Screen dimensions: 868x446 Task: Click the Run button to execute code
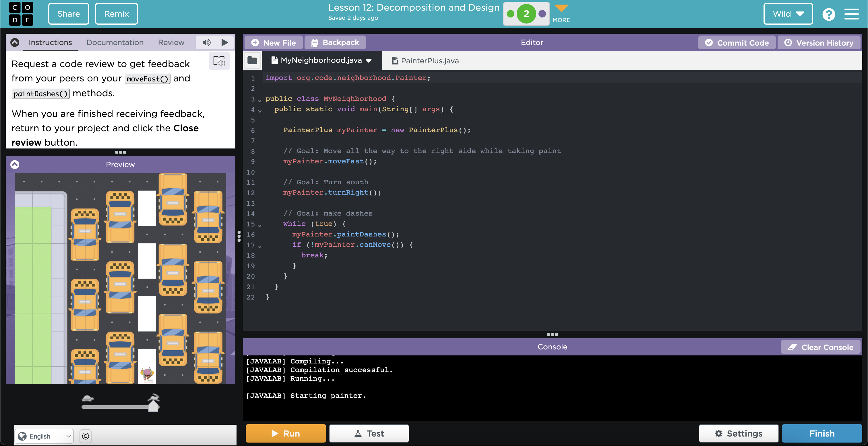click(285, 433)
